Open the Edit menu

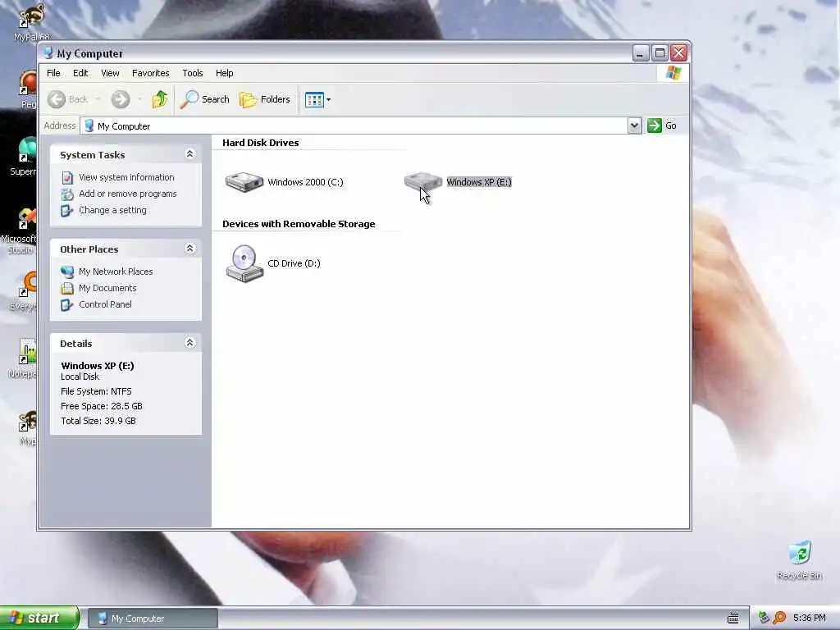[x=80, y=73]
